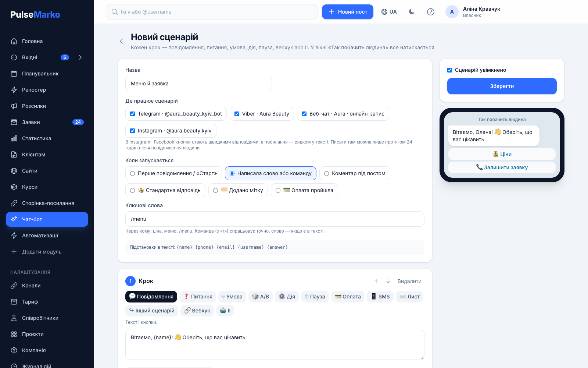This screenshot has height=368, width=588.
Task: Click the step message text area
Action: [x=275, y=345]
